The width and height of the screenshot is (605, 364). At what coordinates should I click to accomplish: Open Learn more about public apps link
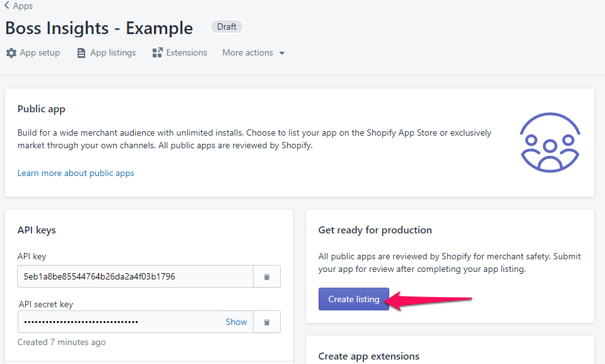[x=76, y=173]
